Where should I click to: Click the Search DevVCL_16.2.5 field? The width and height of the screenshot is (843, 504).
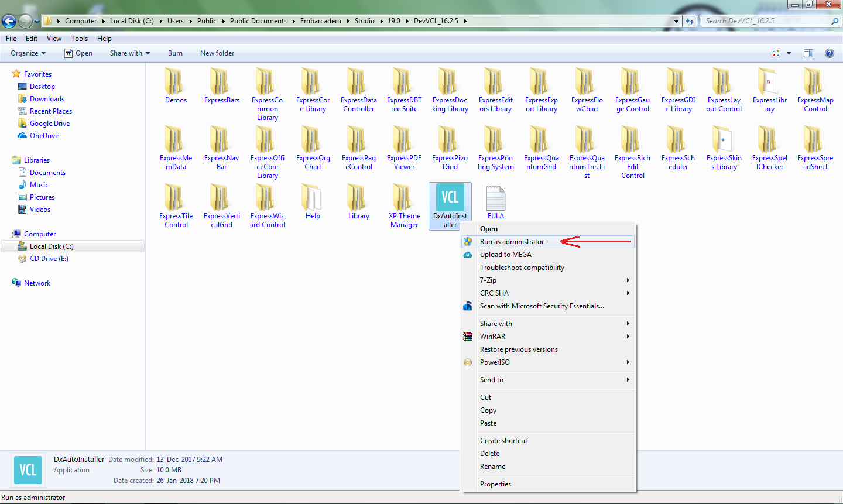[766, 21]
